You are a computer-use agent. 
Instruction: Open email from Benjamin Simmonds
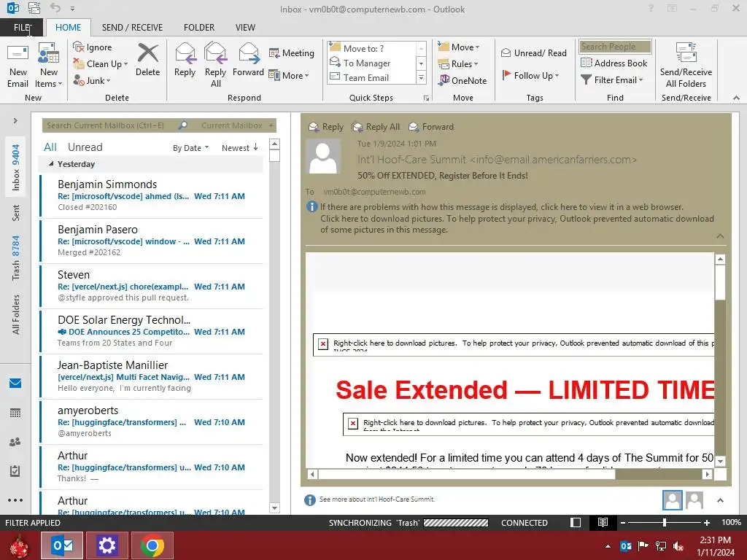coord(152,195)
